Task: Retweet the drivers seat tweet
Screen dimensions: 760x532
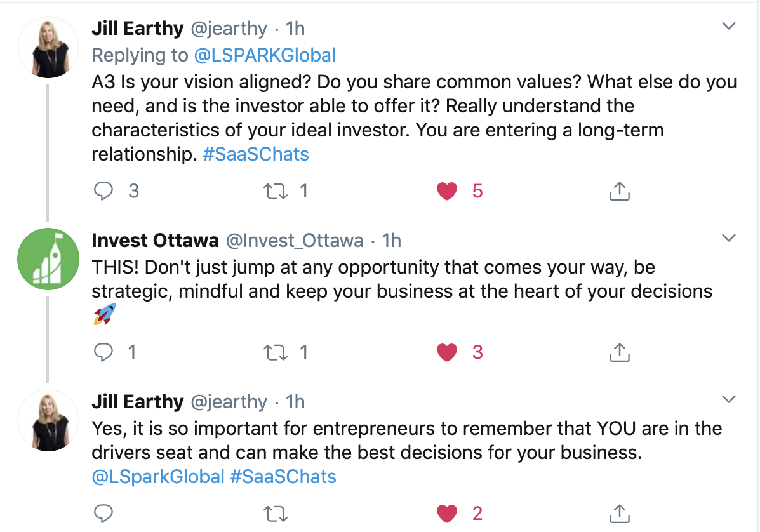Action: (276, 514)
